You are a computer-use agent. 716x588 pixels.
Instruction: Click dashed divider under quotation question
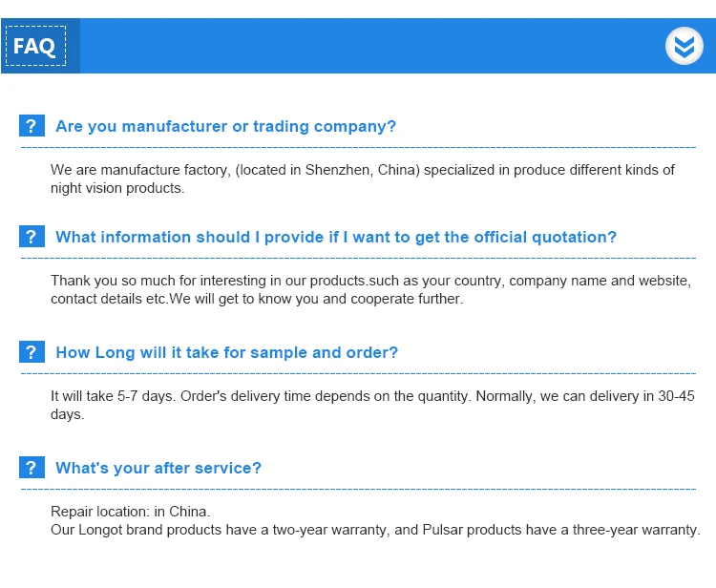tap(358, 259)
